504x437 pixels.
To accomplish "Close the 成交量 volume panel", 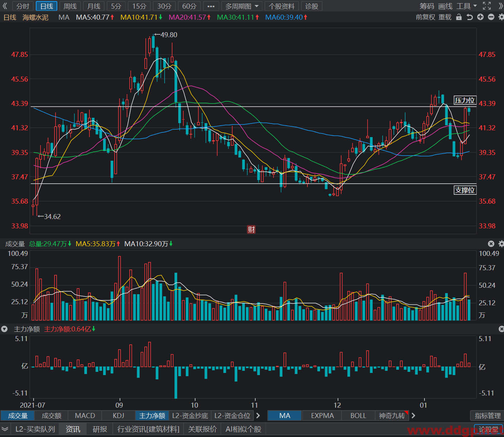I will [x=491, y=244].
